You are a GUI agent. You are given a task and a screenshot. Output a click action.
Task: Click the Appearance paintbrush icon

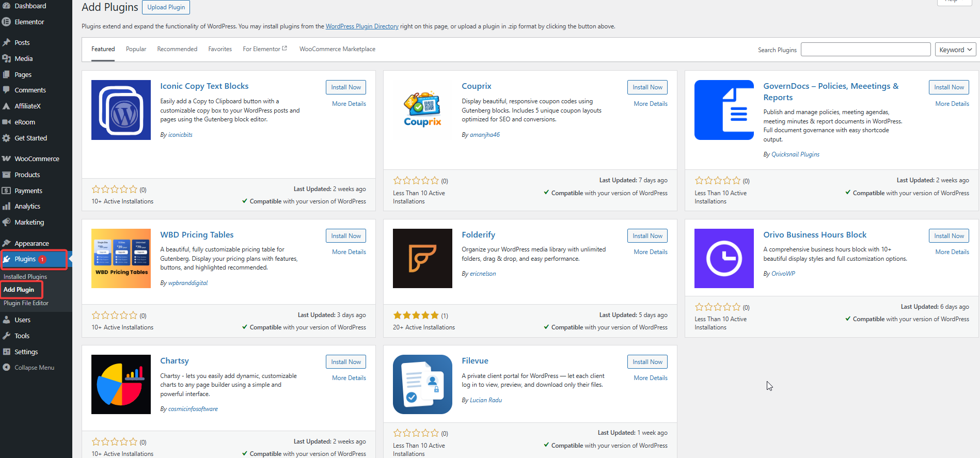(7, 243)
